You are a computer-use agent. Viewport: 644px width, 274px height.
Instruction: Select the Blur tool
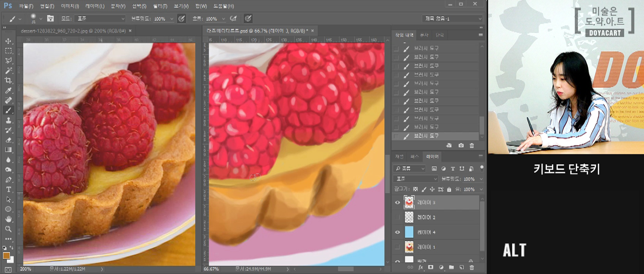click(x=8, y=160)
